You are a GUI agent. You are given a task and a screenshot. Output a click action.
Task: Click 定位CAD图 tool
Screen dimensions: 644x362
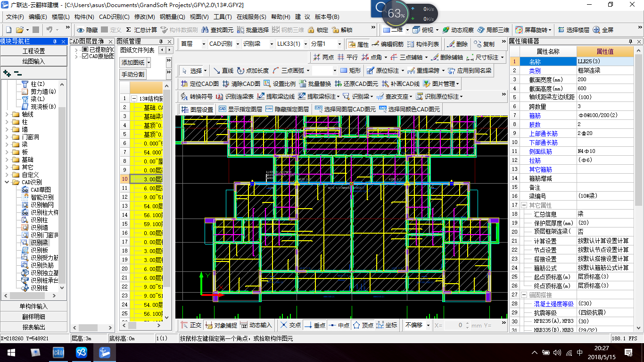(x=199, y=84)
